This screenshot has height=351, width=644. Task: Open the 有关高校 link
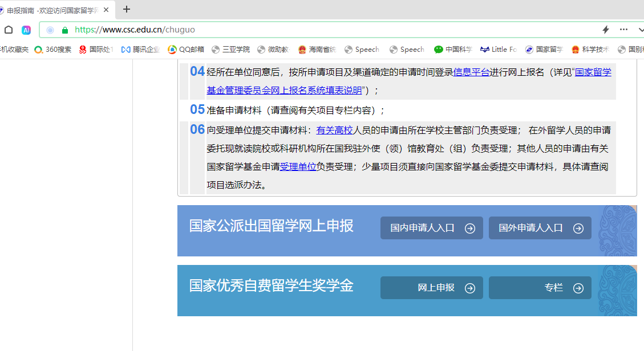(335, 130)
